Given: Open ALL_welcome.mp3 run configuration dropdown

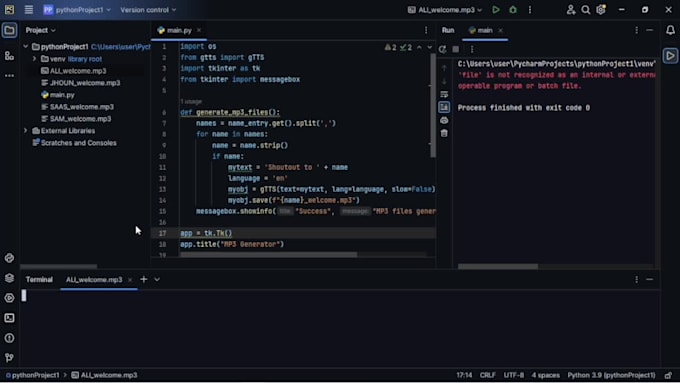Looking at the screenshot, I should (x=445, y=10).
